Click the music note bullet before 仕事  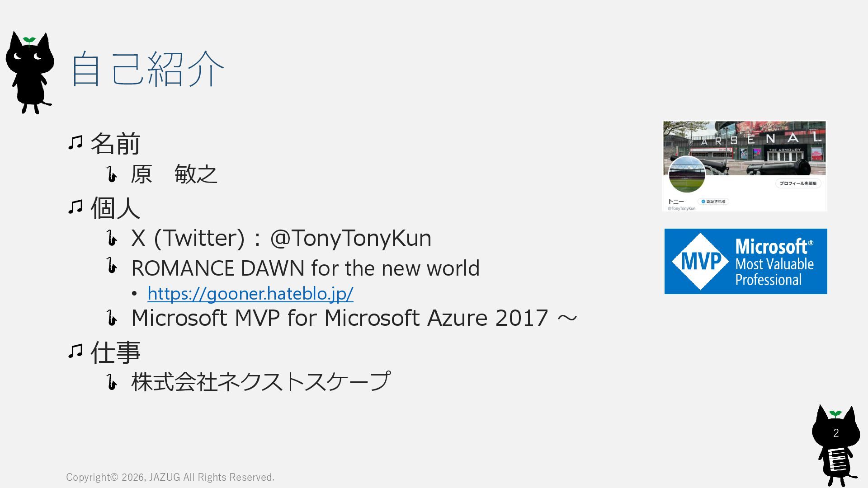(75, 351)
